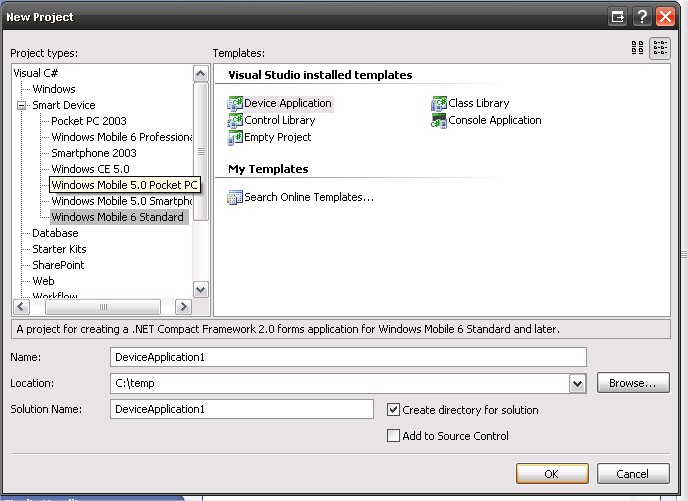
Task: Click the Cancel button
Action: (x=633, y=474)
